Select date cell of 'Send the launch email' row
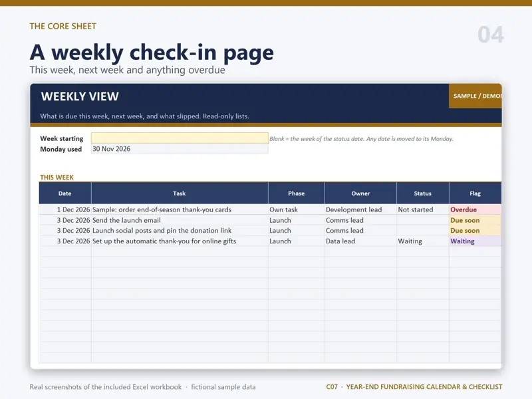 point(65,220)
